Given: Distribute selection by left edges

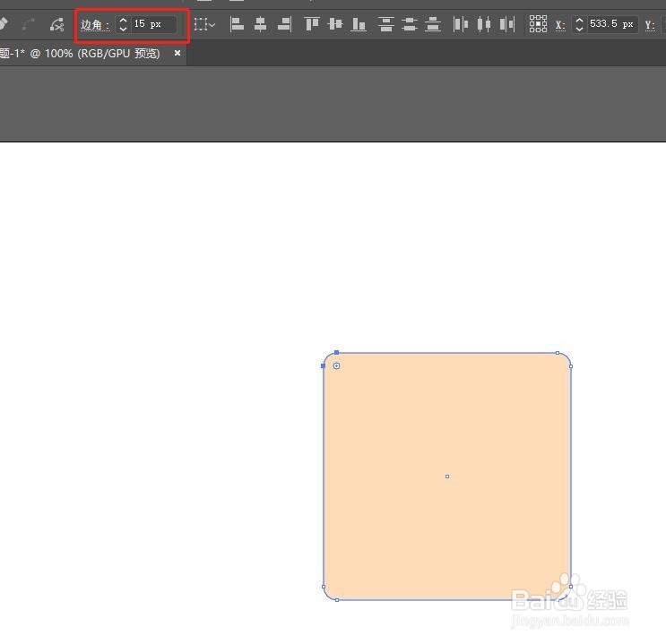Looking at the screenshot, I should pos(461,24).
